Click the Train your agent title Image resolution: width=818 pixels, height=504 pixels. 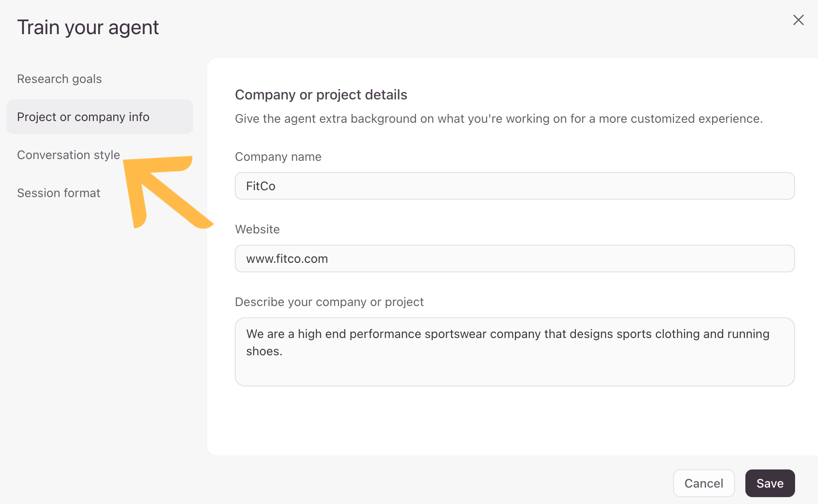click(x=88, y=27)
